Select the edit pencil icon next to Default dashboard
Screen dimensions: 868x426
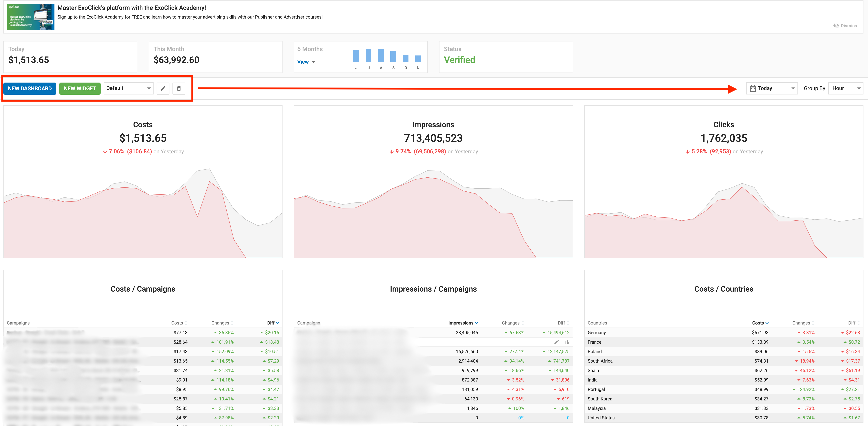pyautogui.click(x=163, y=88)
